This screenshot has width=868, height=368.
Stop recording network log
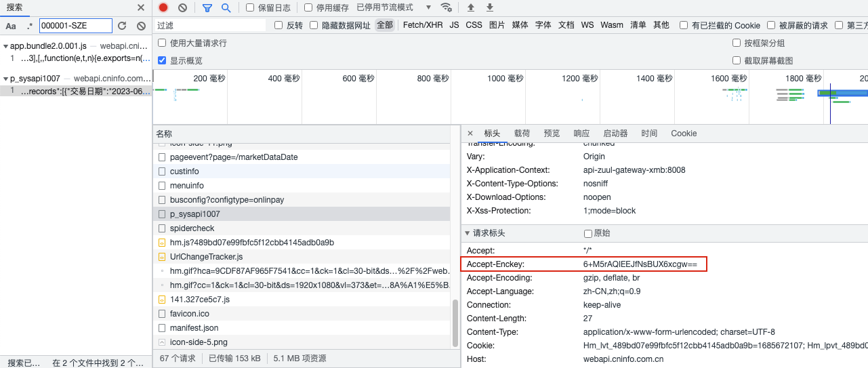163,7
